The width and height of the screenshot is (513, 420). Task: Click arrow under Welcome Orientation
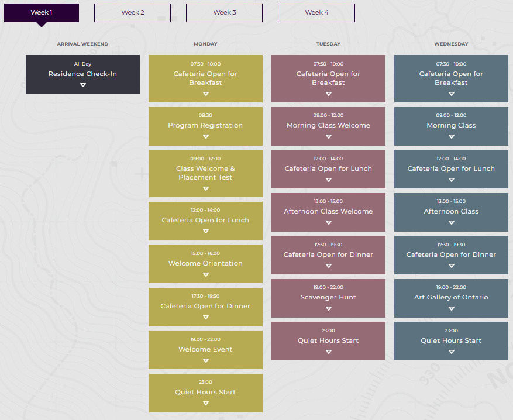205,275
